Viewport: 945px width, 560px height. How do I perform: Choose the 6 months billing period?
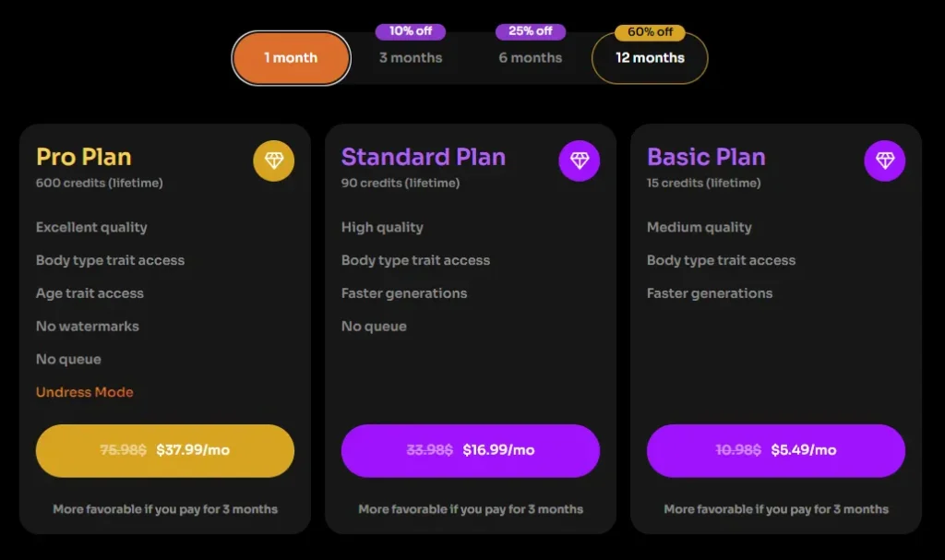pos(531,58)
